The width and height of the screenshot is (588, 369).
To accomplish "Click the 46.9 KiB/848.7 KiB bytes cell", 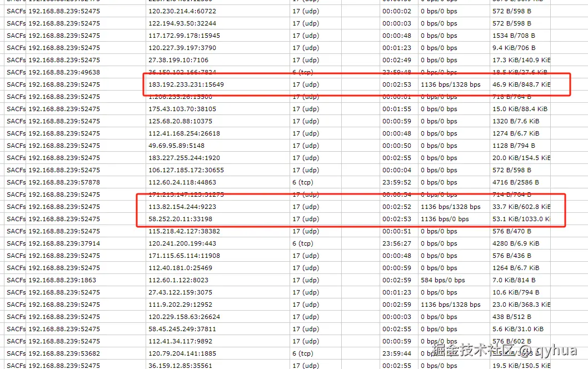I will 521,85.
